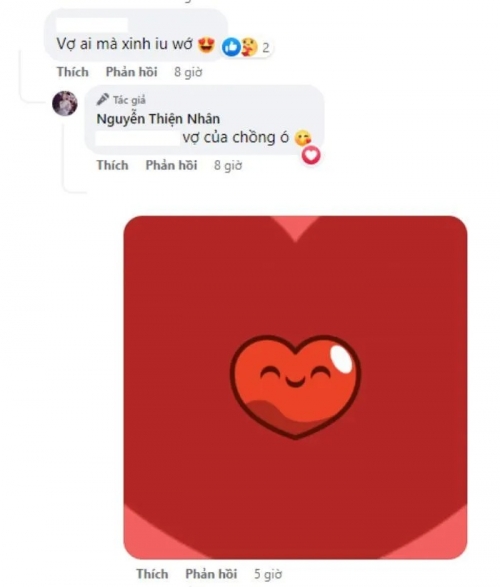Image resolution: width=500 pixels, height=587 pixels.
Task: Click the care hug reaction emoji
Action: point(249,47)
